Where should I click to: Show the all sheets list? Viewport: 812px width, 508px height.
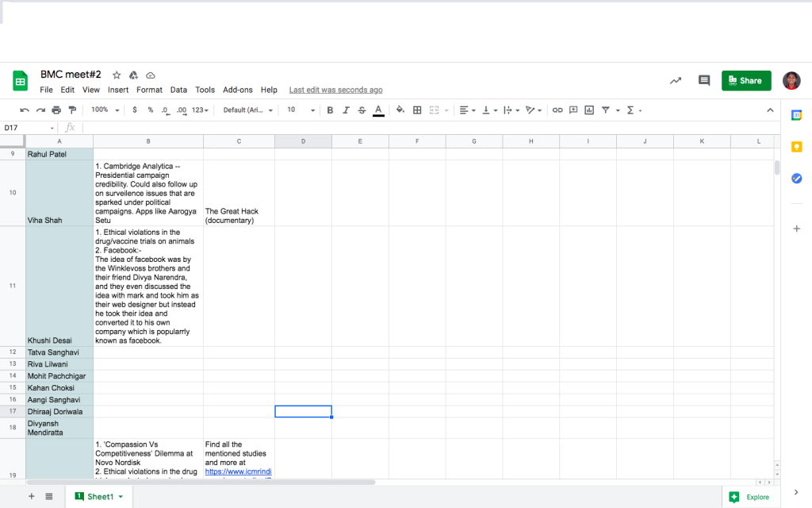48,497
